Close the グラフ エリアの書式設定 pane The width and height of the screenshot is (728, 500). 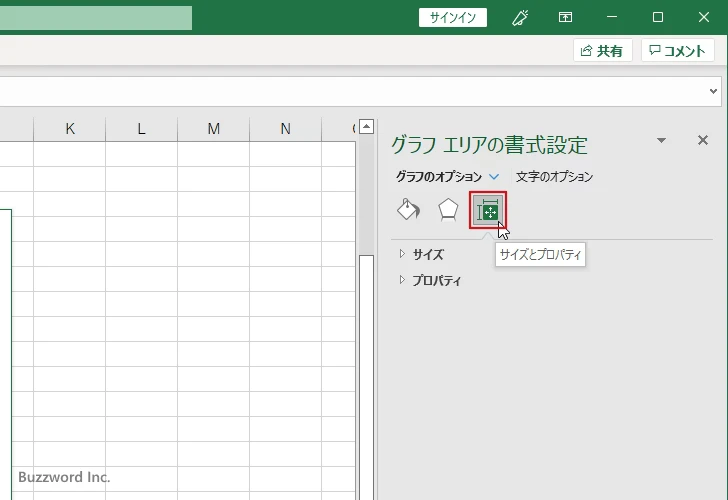703,140
